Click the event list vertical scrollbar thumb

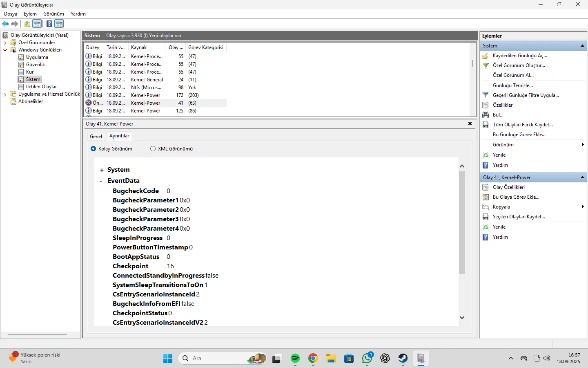473,63
